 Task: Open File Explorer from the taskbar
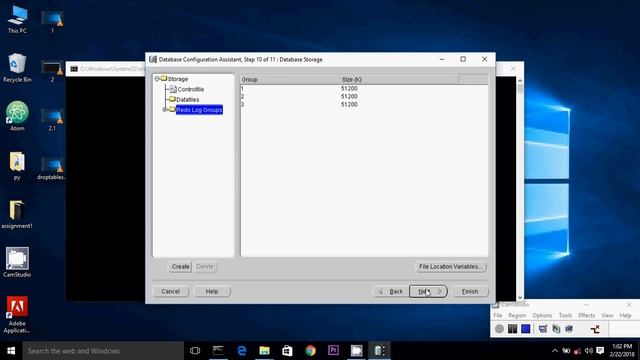[x=264, y=351]
